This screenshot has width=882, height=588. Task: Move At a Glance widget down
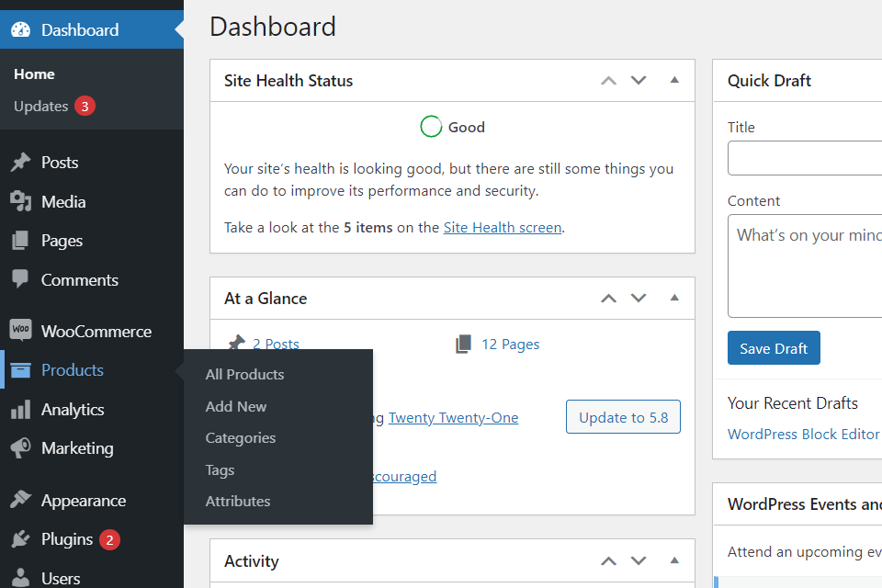click(x=639, y=299)
